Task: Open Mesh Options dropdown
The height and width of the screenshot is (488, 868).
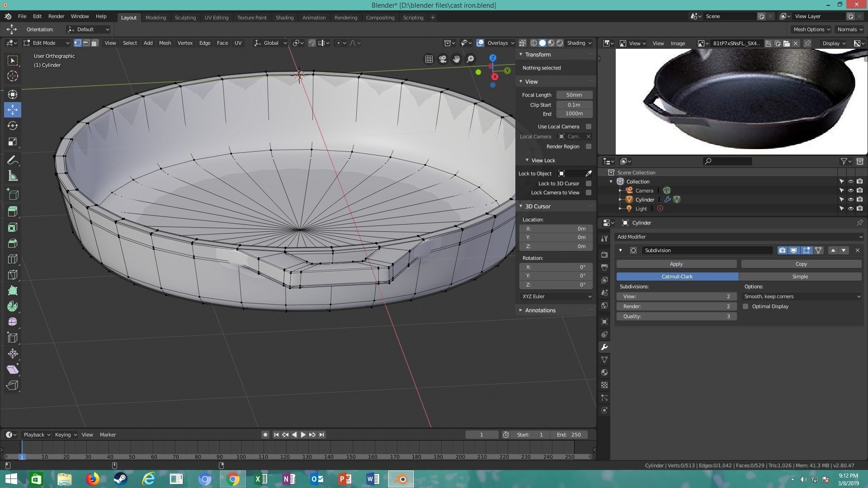Action: (x=812, y=29)
